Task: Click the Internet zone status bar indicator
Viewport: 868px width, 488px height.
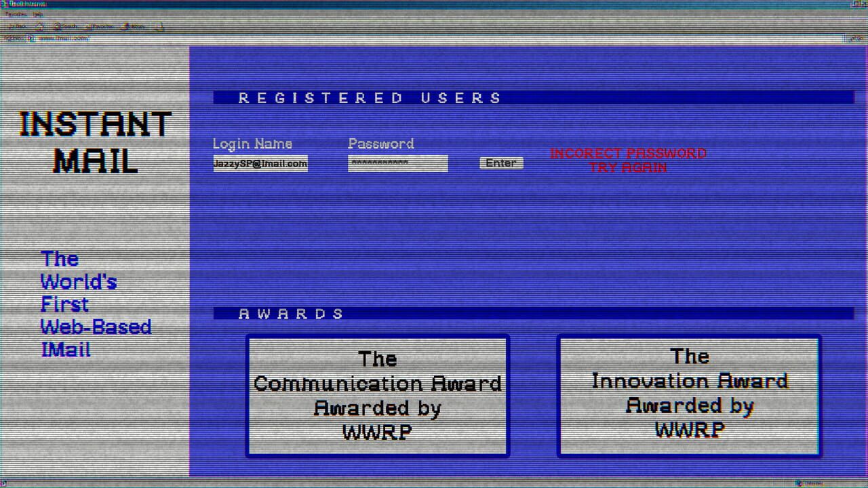Action: pos(808,483)
